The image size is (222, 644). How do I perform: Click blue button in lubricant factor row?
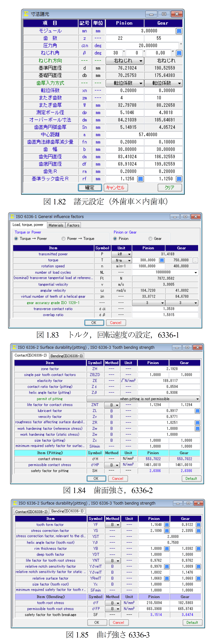coord(197,411)
